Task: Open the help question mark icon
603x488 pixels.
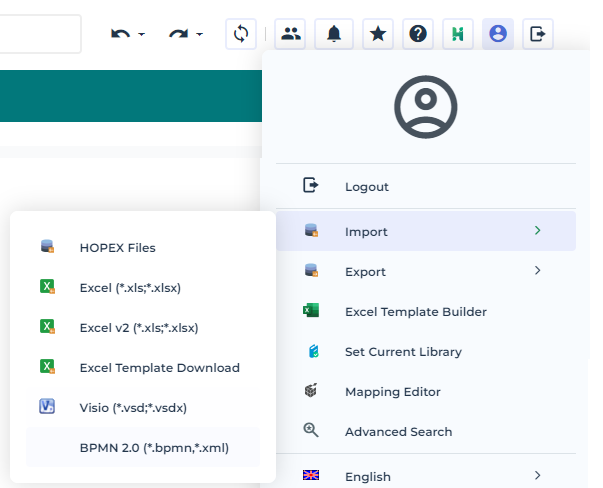Action: tap(418, 34)
